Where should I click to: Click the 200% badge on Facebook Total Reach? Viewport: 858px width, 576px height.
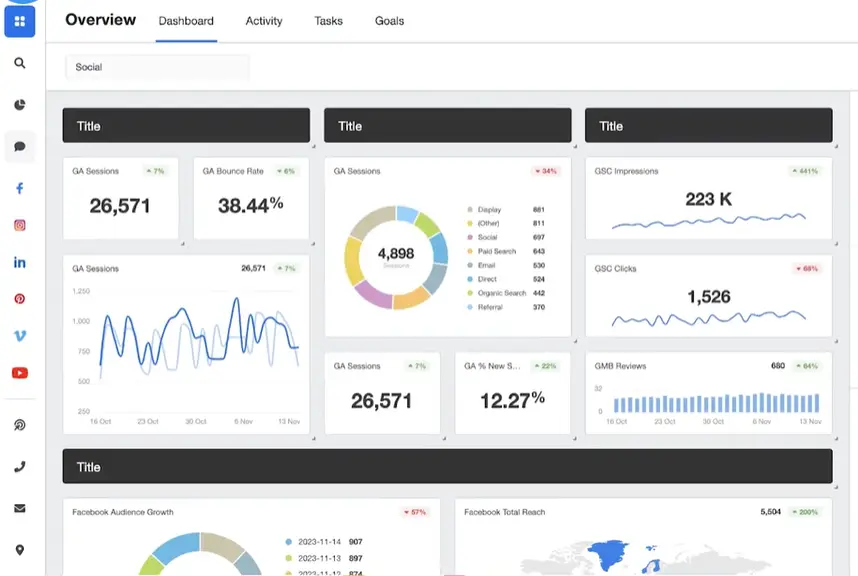pos(805,512)
